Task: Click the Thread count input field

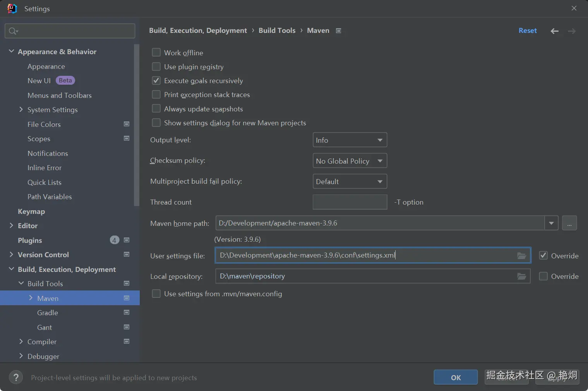Action: click(350, 202)
